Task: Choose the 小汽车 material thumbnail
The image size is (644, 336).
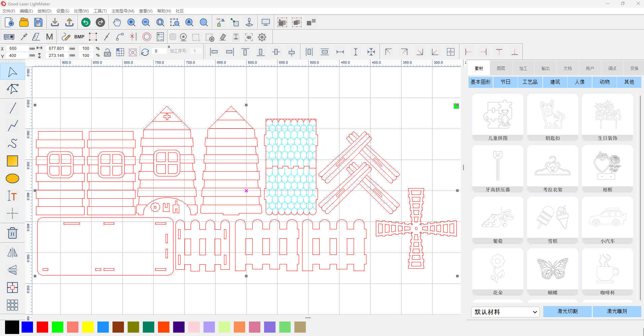Action: (608, 221)
